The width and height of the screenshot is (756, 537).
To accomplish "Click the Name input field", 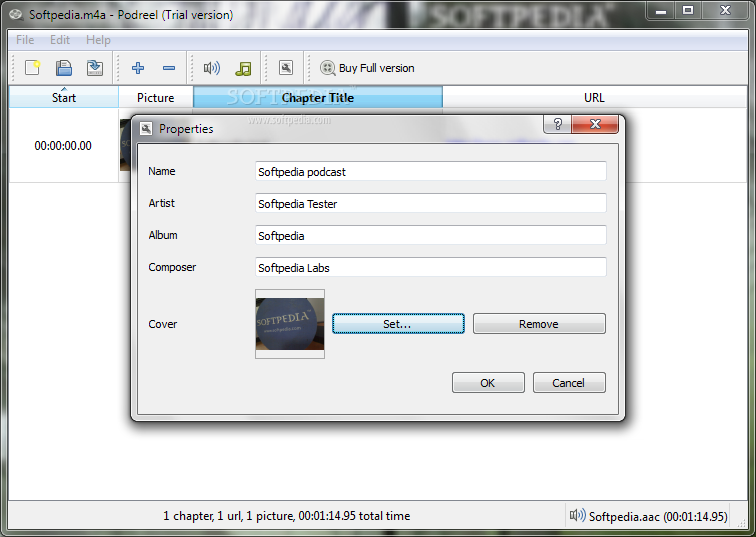I will [431, 172].
